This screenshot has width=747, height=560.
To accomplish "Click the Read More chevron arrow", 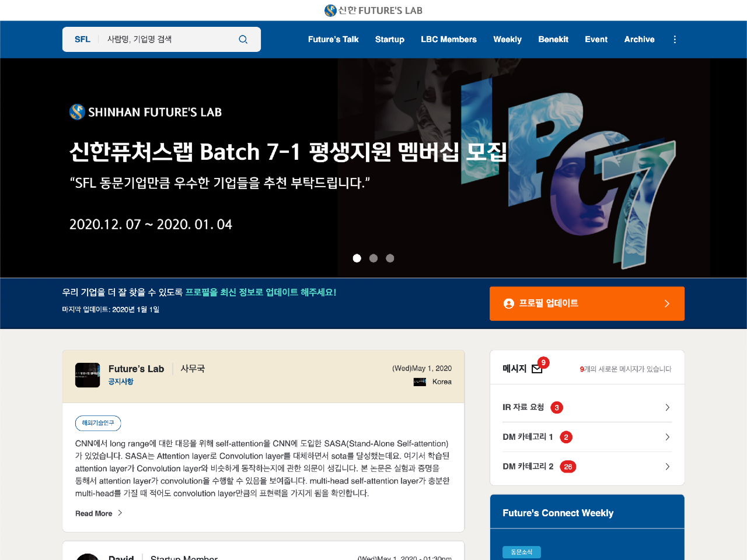I will click(120, 513).
